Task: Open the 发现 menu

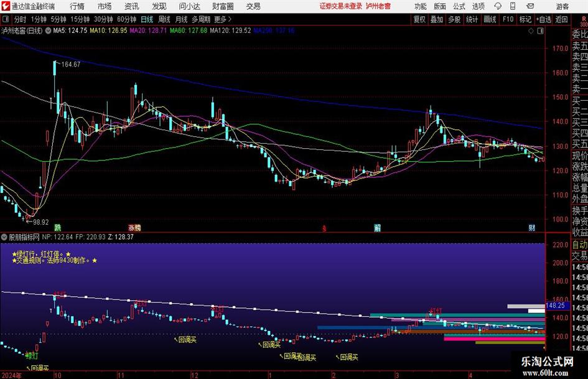Action: pyautogui.click(x=159, y=6)
